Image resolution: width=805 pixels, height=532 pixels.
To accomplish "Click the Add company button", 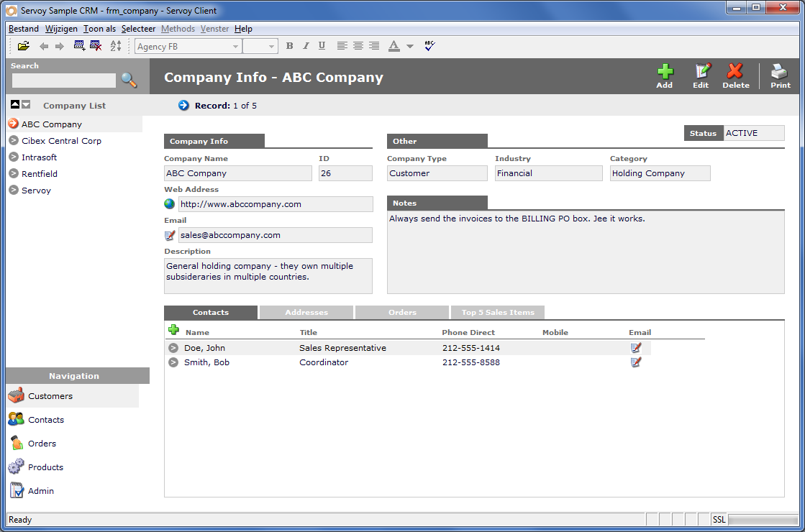I will (665, 76).
